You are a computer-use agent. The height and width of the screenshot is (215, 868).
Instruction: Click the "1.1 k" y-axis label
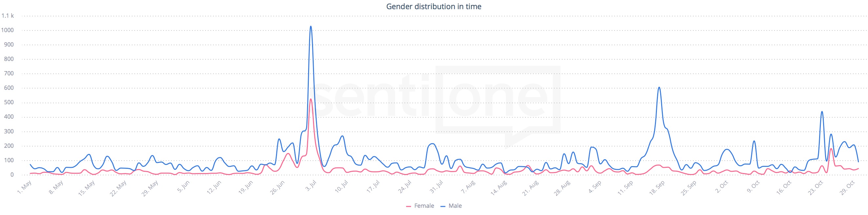pyautogui.click(x=8, y=15)
